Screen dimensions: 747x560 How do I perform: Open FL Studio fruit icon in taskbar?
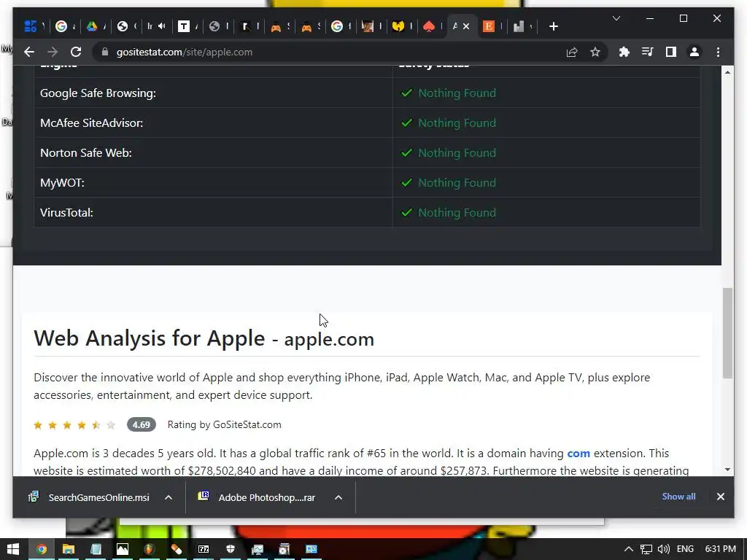coord(149,549)
